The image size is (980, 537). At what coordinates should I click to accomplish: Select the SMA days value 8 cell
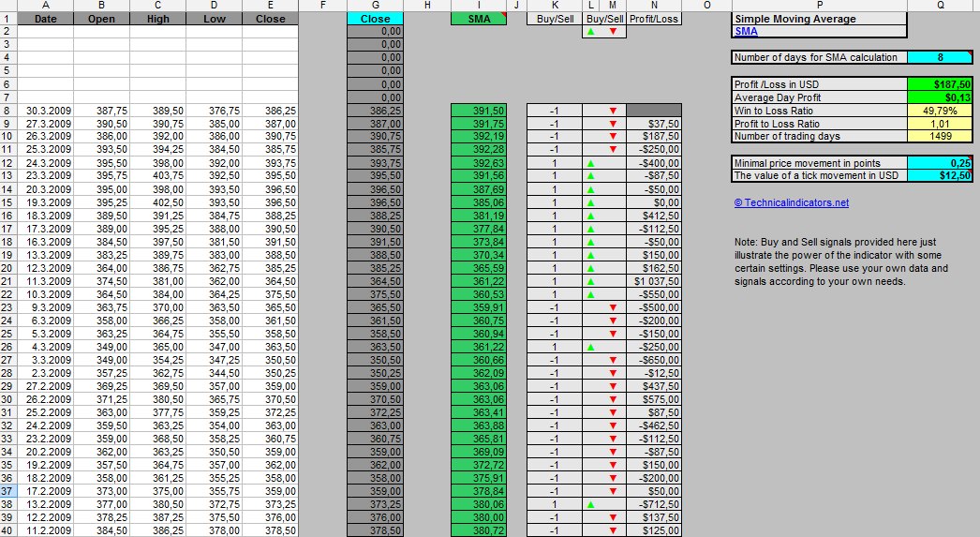(x=940, y=57)
